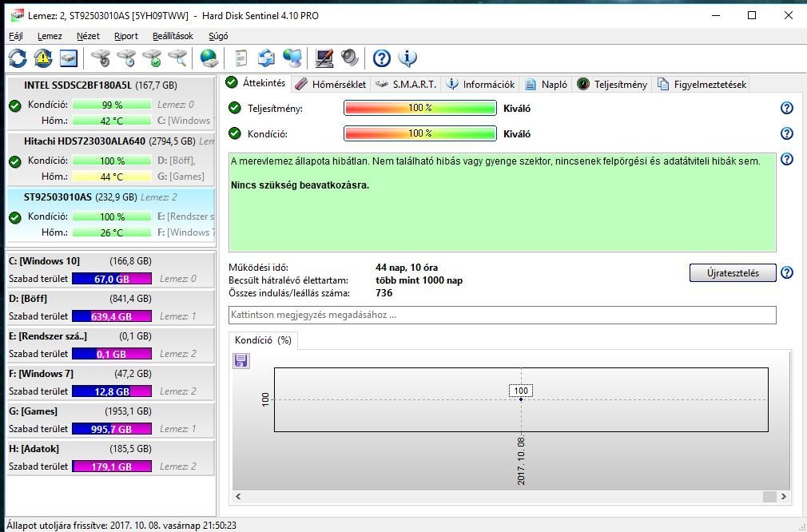This screenshot has height=532, width=807.
Task: Click graph scrollbar right arrow
Action: [x=783, y=497]
